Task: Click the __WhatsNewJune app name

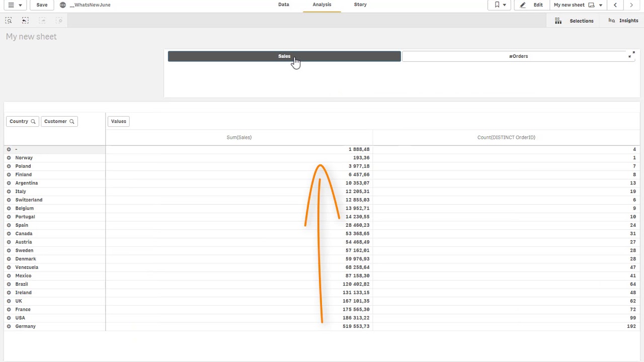Action: click(90, 5)
